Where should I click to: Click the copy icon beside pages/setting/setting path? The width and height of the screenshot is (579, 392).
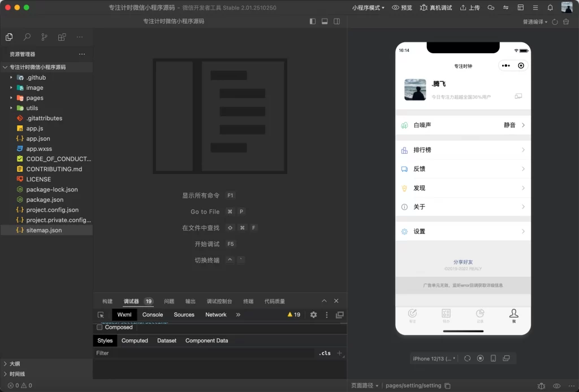[x=447, y=385]
